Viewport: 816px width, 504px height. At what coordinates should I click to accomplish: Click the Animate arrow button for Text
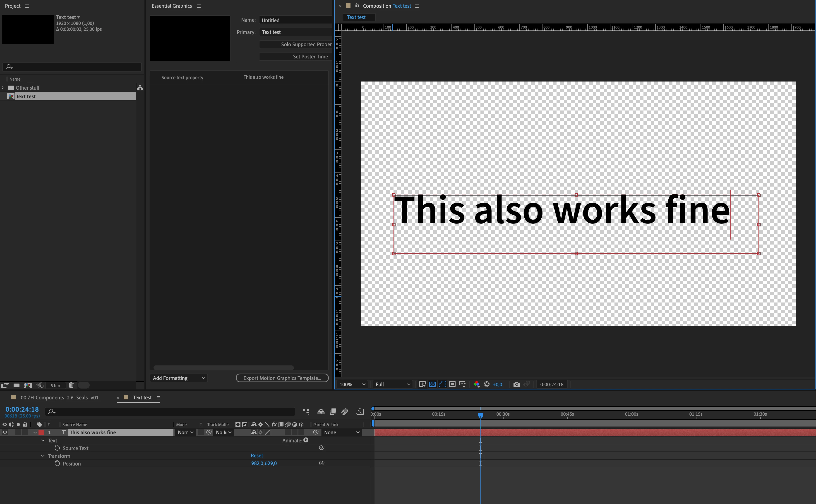(306, 440)
